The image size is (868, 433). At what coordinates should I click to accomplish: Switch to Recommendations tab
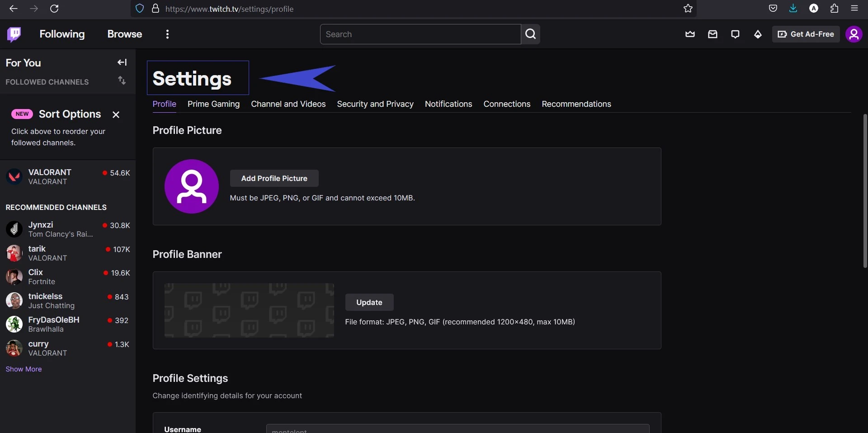pyautogui.click(x=576, y=104)
